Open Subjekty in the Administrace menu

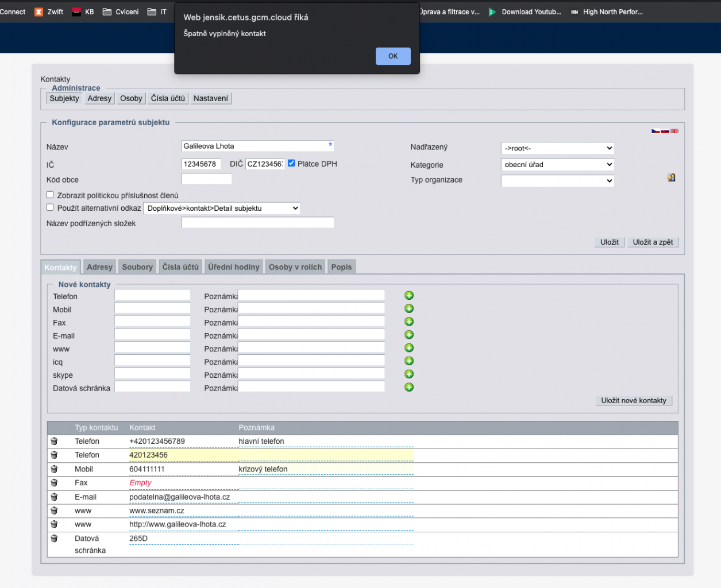[x=64, y=98]
